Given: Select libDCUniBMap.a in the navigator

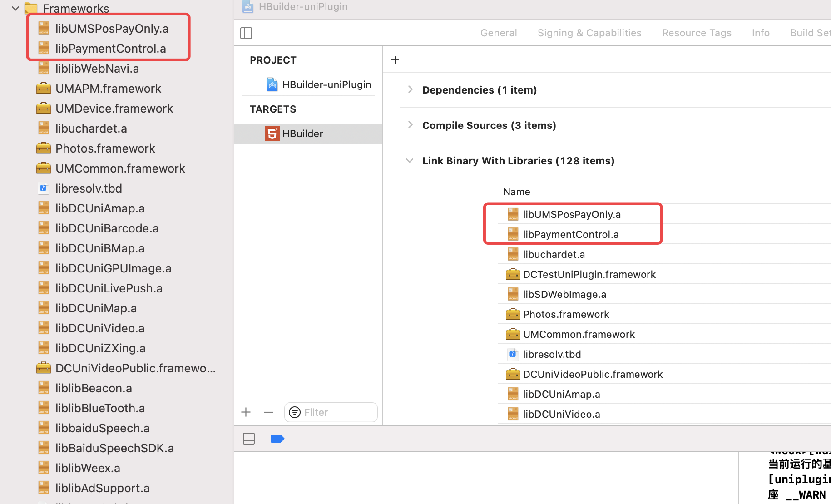Looking at the screenshot, I should tap(100, 248).
